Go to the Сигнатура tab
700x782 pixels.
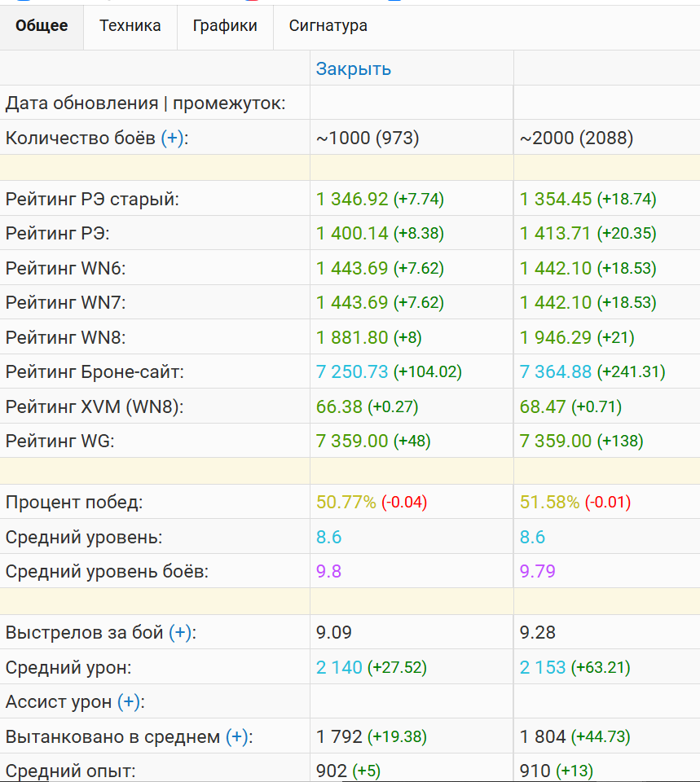point(328,26)
